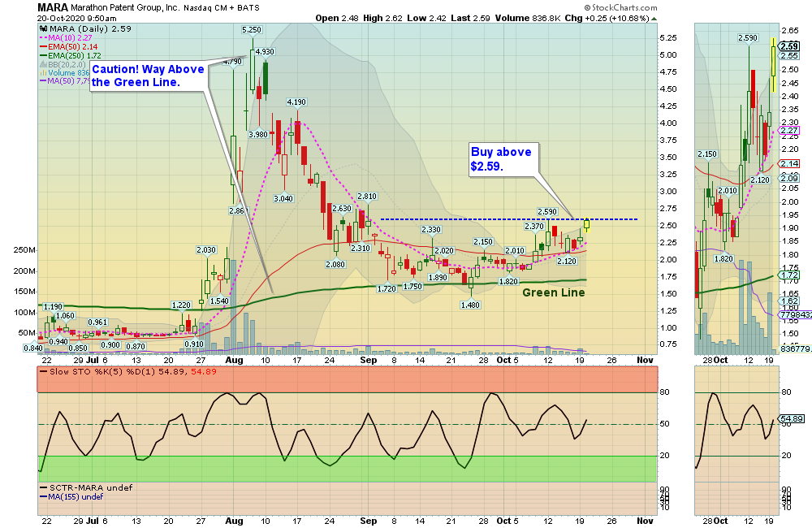Click the Open 2.48 quote value
This screenshot has height=528, width=812.
click(x=337, y=18)
